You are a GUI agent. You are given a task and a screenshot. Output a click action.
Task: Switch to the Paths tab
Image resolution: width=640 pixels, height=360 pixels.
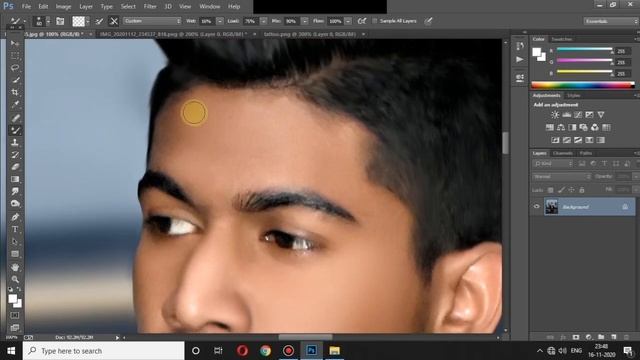tap(586, 153)
